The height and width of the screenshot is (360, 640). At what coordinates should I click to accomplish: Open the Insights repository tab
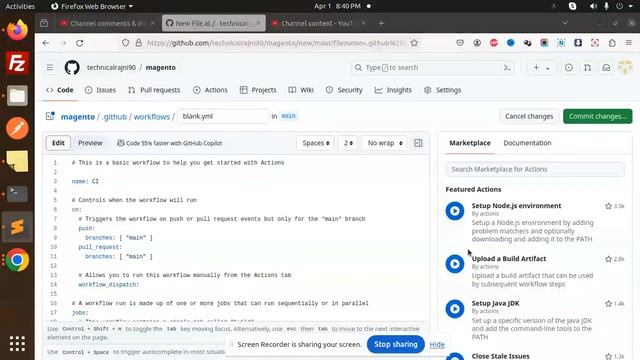(393, 90)
